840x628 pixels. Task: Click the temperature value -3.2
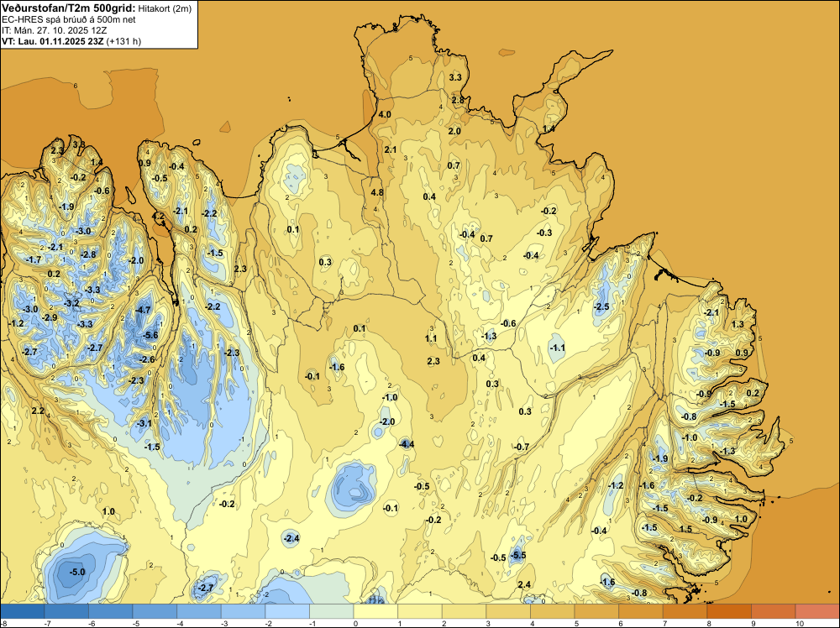tap(71, 303)
